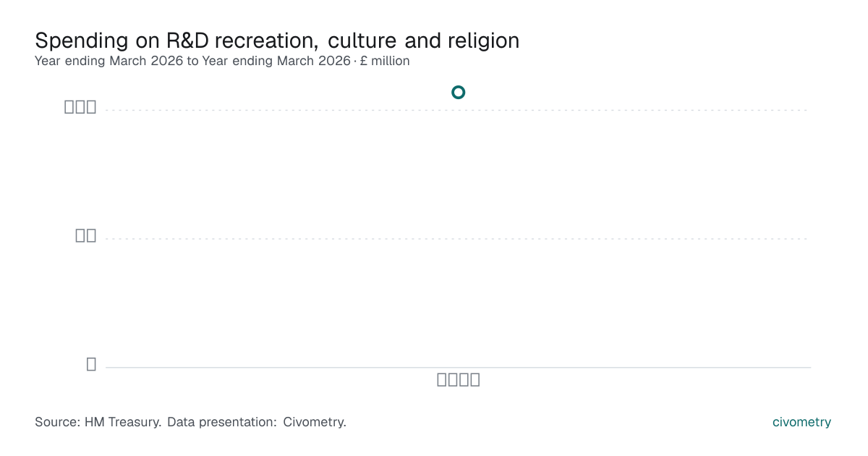Open the civometry brand link at bottom right
Screen dimensions: 868x456
pyautogui.click(x=802, y=422)
